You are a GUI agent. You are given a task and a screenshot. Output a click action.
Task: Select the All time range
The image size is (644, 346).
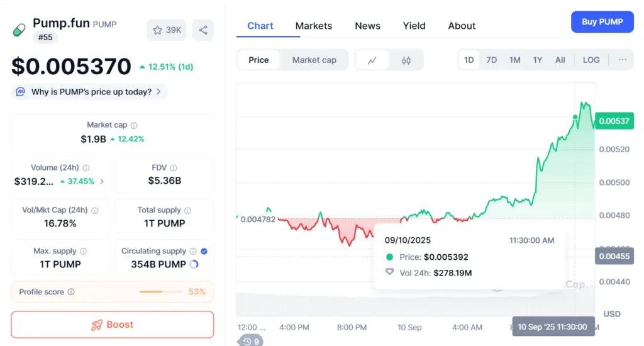click(560, 60)
